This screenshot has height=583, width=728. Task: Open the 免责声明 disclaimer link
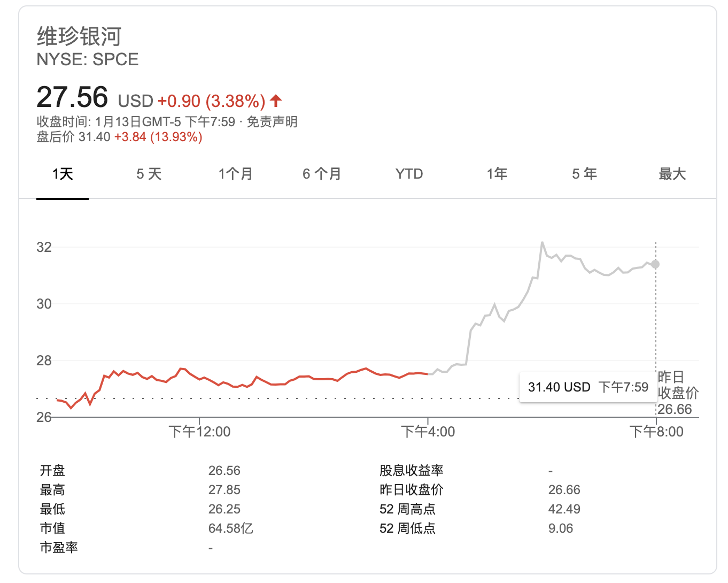tap(272, 122)
